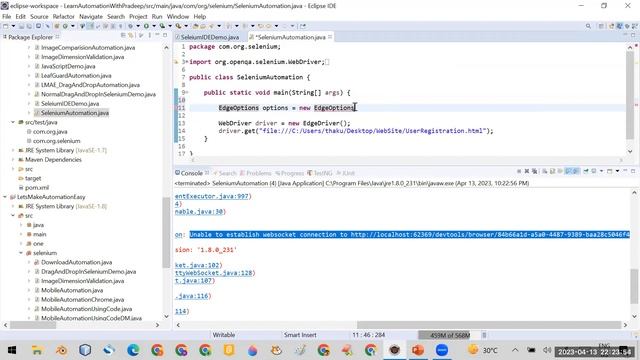Image resolution: width=640 pixels, height=360 pixels.
Task: Click the Search magnifier icon at toolbar right
Action: 588,26
